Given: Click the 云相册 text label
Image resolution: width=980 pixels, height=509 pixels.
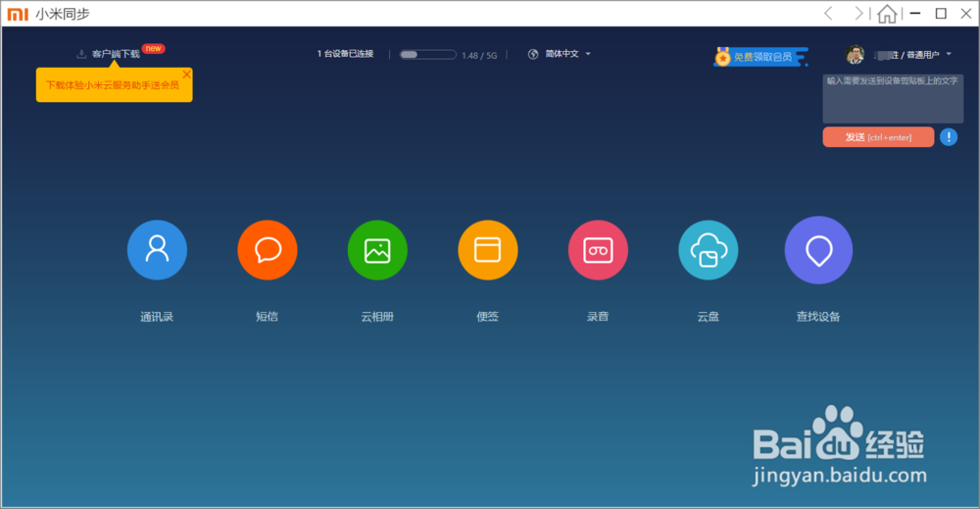Looking at the screenshot, I should 377,317.
